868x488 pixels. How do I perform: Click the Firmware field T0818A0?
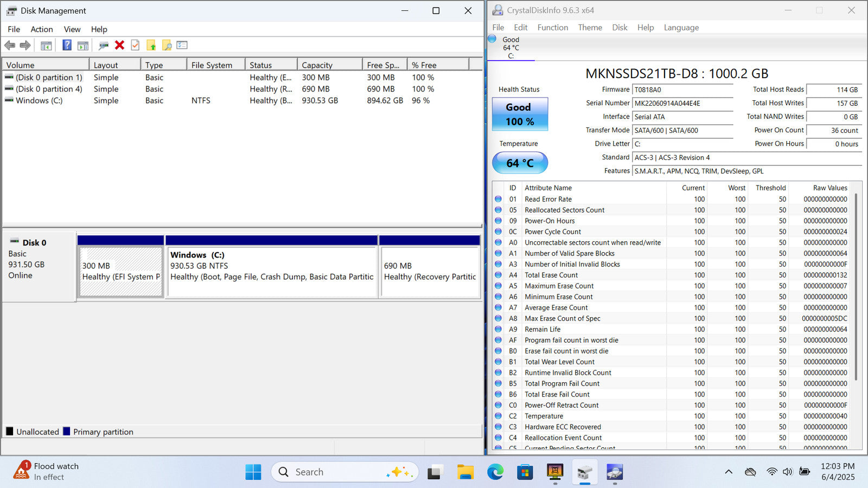click(683, 90)
